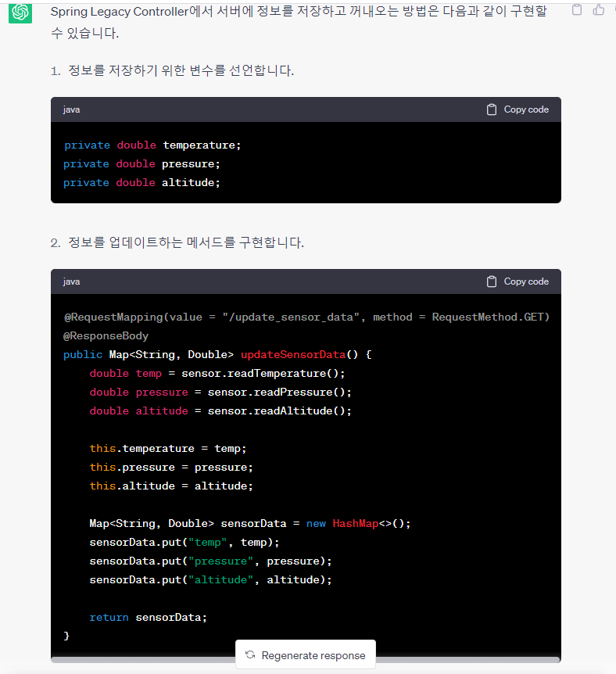The width and height of the screenshot is (616, 674).
Task: Click the text 'private double temperature;'
Action: point(152,145)
